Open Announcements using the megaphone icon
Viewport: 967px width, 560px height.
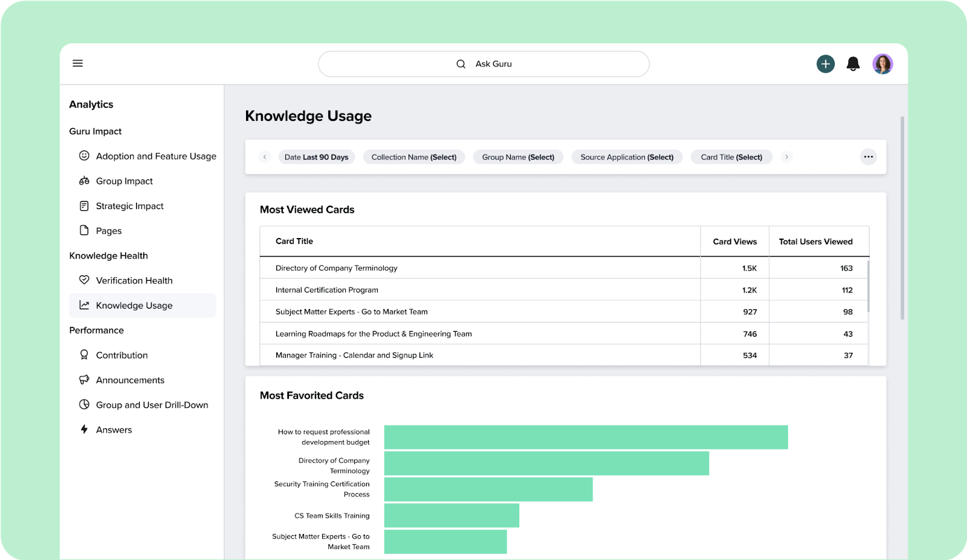click(84, 379)
